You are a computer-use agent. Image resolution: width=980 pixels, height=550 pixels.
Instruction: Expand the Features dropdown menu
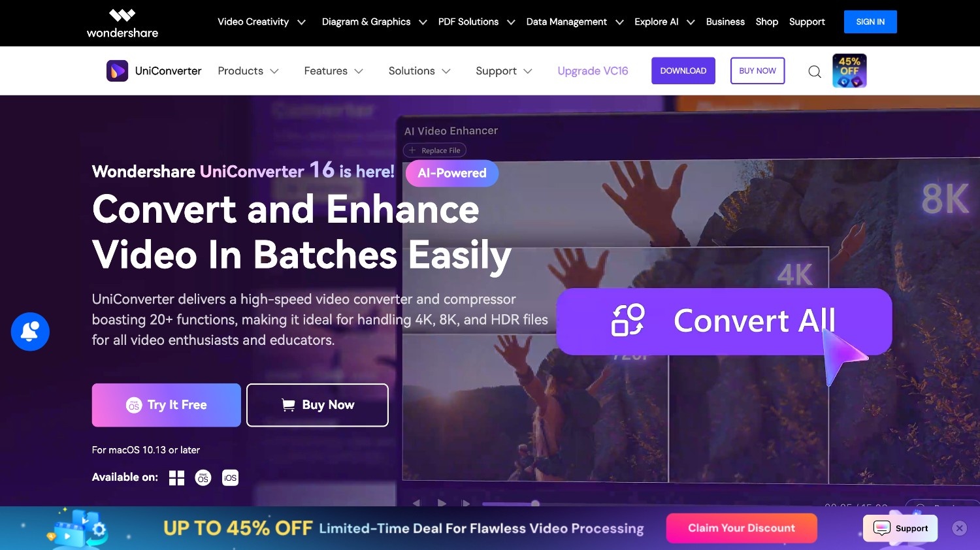(x=333, y=71)
